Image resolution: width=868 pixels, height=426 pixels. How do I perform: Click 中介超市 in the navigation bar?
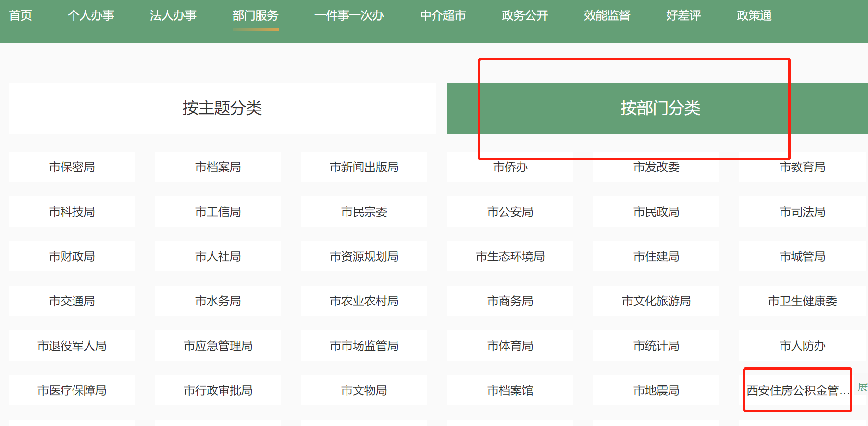click(x=443, y=16)
